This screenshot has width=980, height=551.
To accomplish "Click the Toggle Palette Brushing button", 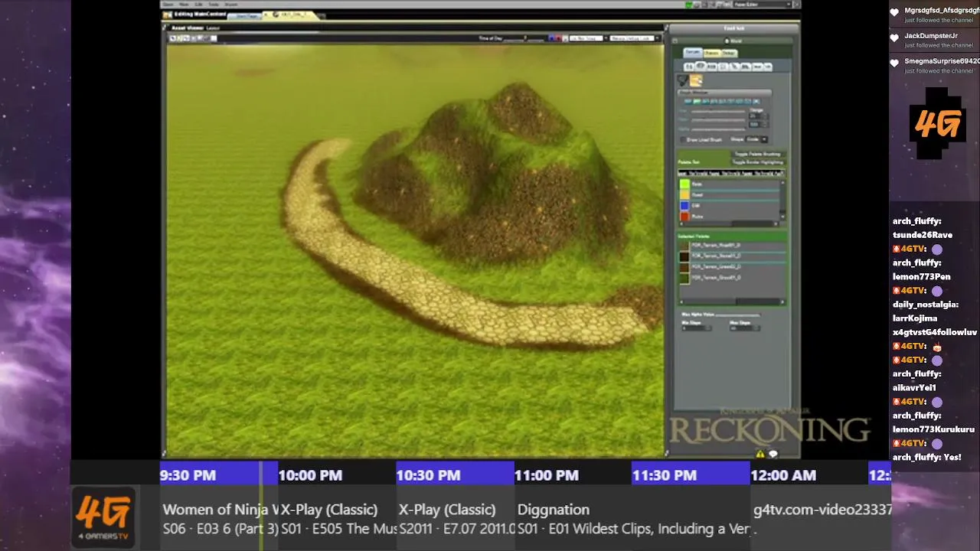I will (x=756, y=154).
